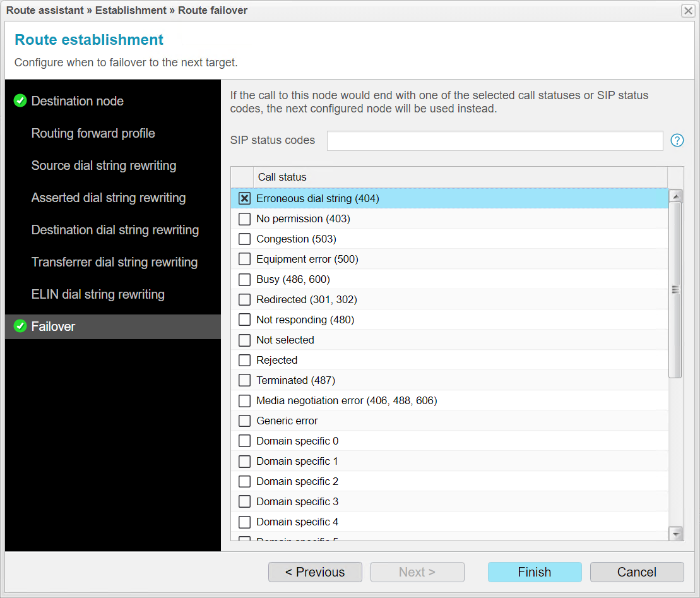Tick Media negotiation error checkbox
The height and width of the screenshot is (598, 700).
[x=245, y=400]
